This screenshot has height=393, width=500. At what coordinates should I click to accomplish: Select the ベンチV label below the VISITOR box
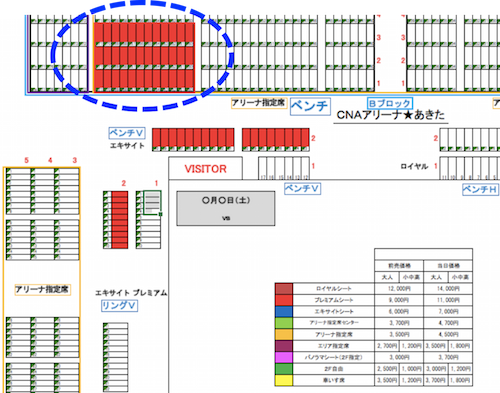tap(302, 189)
